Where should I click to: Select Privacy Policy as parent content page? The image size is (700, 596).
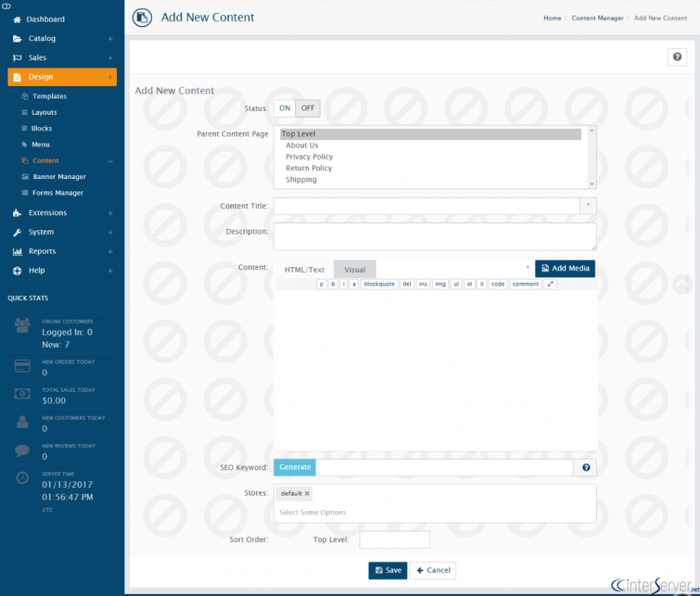pos(309,157)
